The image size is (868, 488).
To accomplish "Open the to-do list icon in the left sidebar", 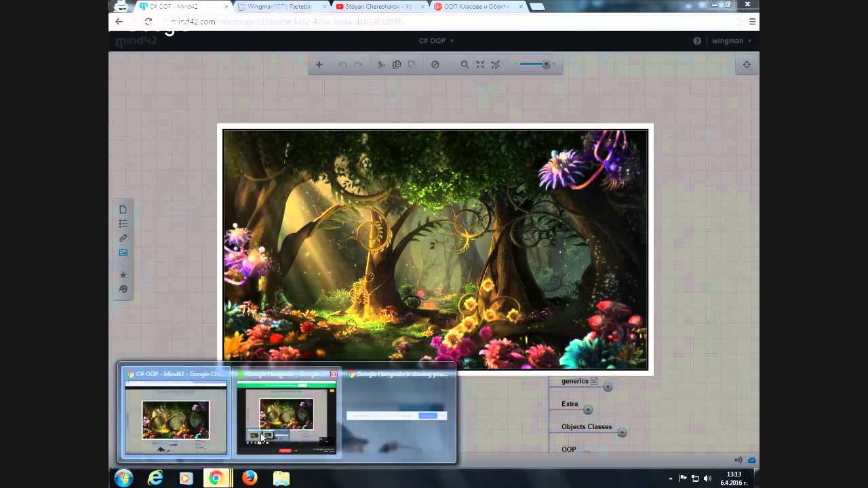I will pos(123,224).
